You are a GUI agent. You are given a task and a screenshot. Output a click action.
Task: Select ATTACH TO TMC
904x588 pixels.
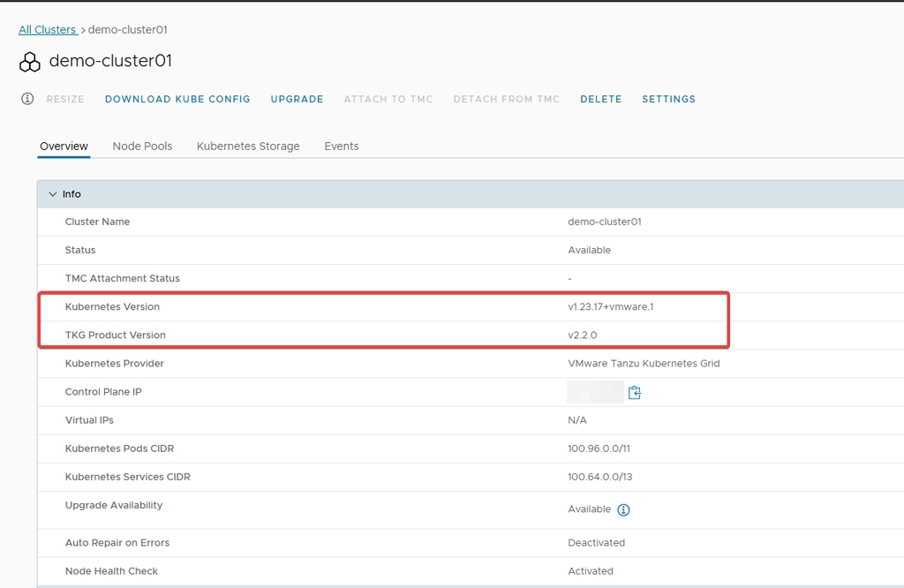click(388, 99)
